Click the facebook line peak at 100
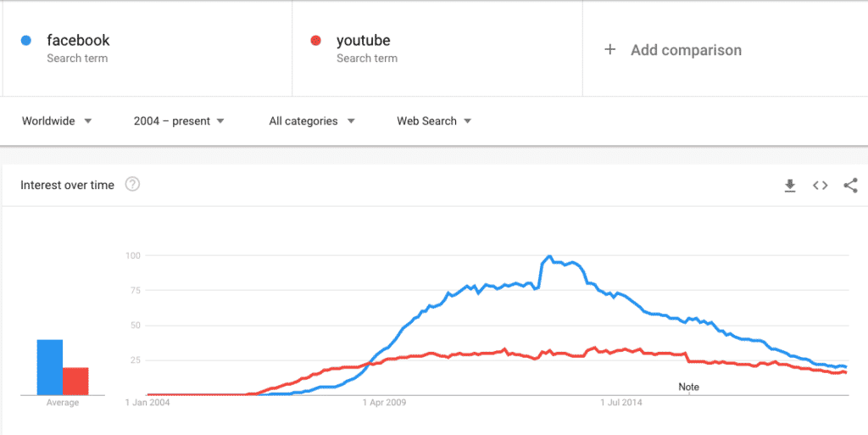 pos(549,257)
